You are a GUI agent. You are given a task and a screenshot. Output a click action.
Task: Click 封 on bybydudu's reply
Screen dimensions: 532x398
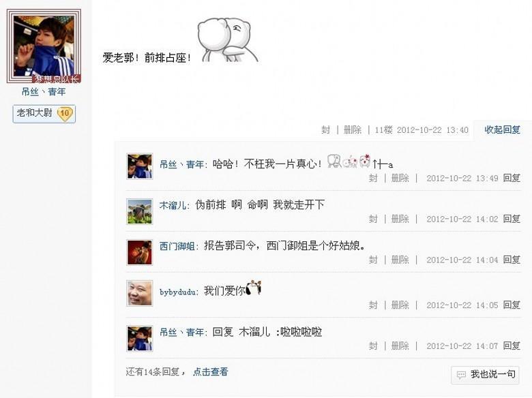[x=373, y=305]
